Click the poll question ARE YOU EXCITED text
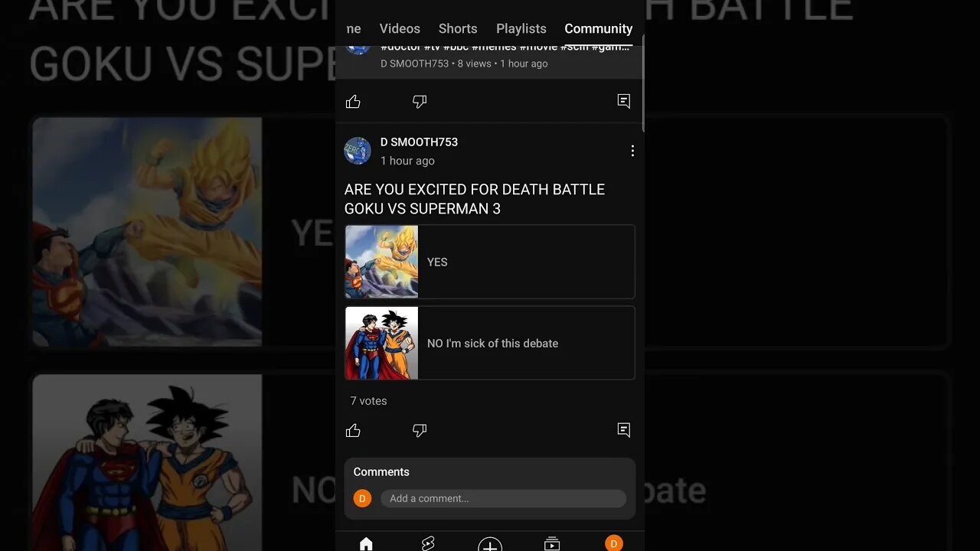The height and width of the screenshot is (551, 980). coord(475,199)
